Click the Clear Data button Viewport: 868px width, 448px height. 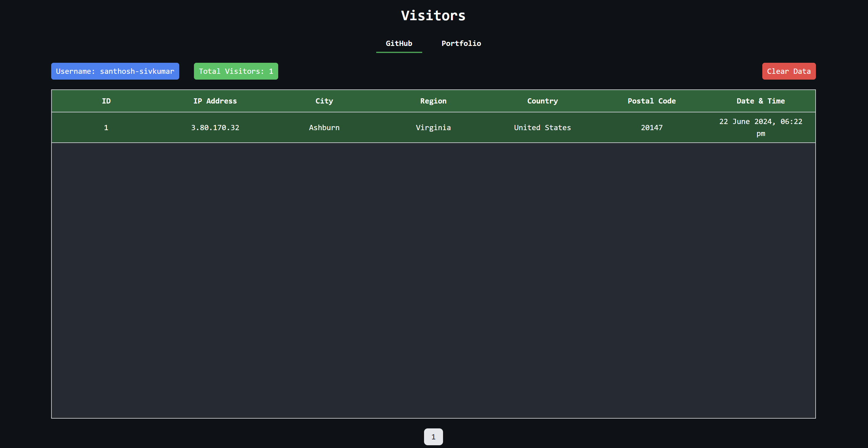(x=789, y=71)
